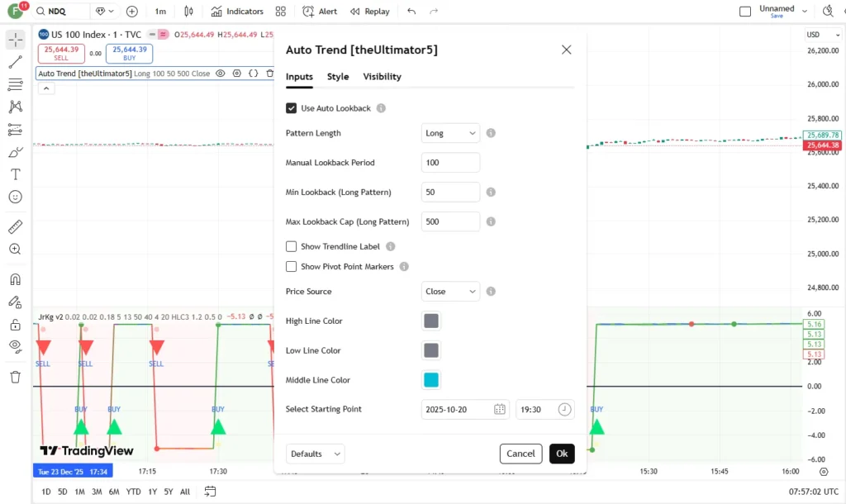Toggle stay in drawing mode
The width and height of the screenshot is (846, 504).
point(15,302)
